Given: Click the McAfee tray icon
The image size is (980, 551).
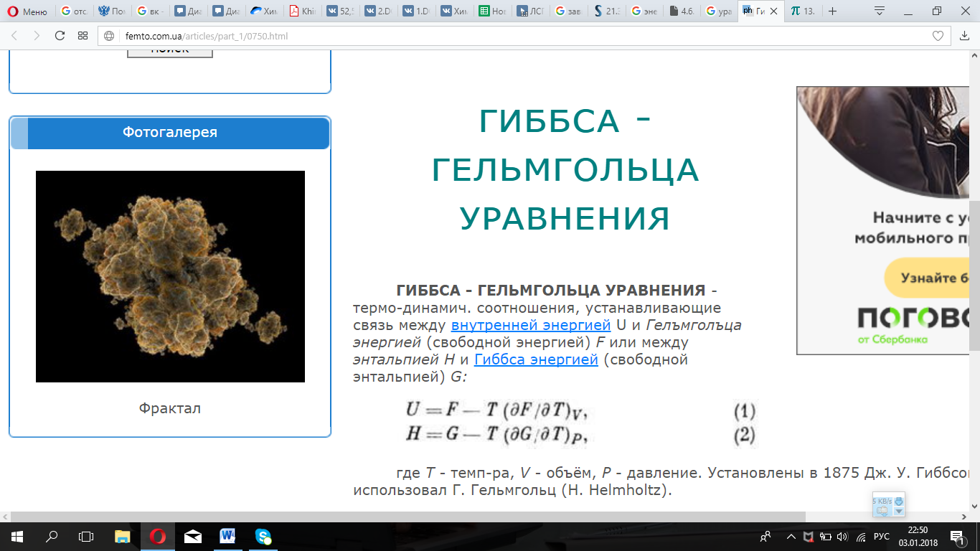Looking at the screenshot, I should 809,536.
